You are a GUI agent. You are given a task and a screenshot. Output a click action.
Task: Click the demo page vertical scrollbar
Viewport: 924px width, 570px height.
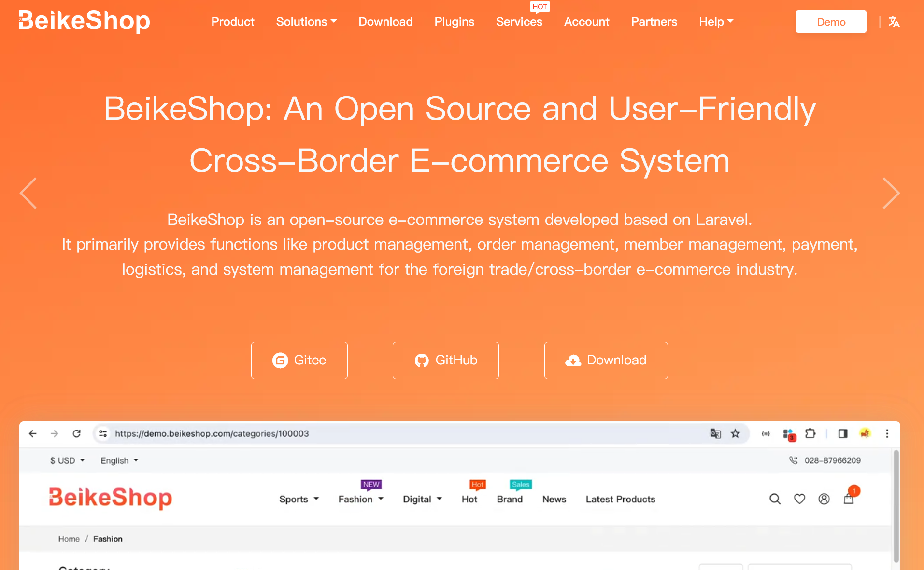[x=896, y=506]
